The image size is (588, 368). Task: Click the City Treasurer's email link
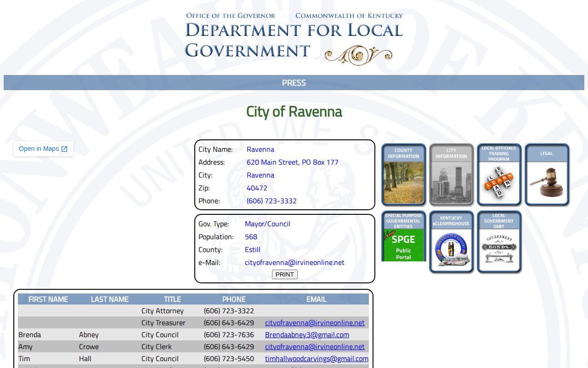tap(315, 323)
